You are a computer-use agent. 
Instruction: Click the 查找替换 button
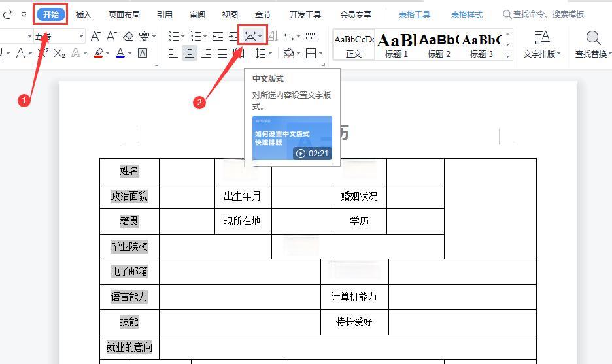592,44
